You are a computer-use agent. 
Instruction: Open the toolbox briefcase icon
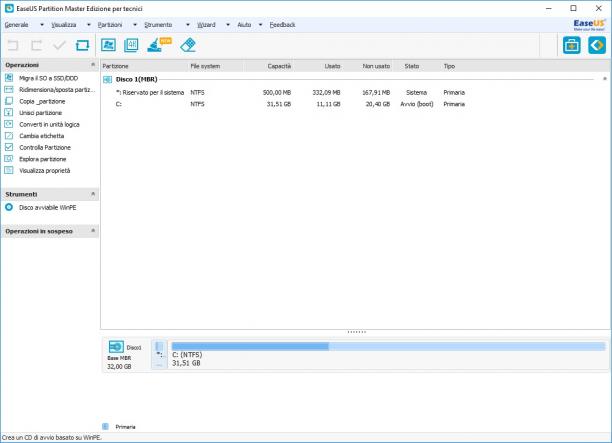point(571,45)
